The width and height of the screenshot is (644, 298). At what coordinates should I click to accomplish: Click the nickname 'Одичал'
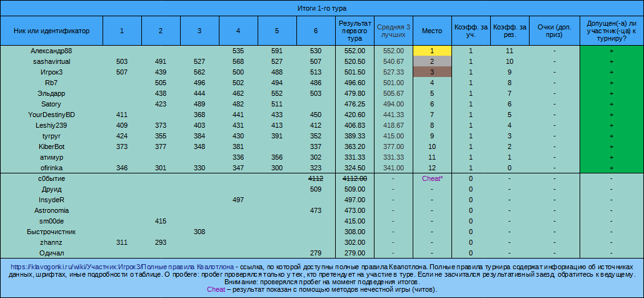52,253
